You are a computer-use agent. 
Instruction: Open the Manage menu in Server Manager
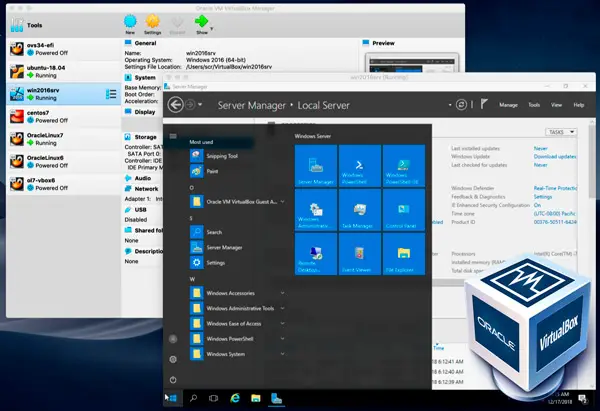click(508, 104)
